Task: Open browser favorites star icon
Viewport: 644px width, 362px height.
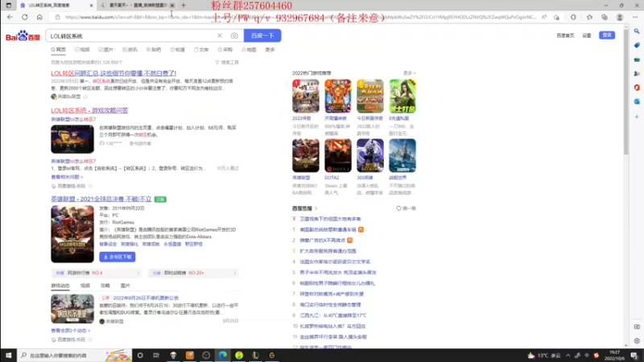Action: (589, 17)
